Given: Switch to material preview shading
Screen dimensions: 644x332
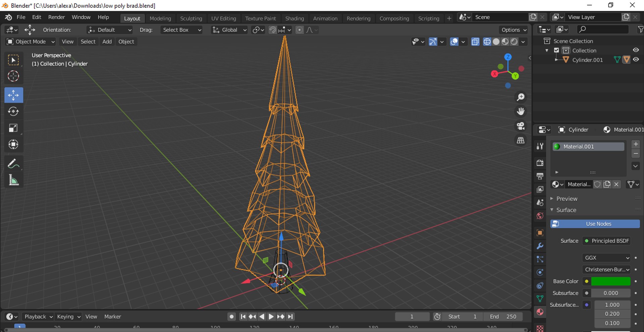Looking at the screenshot, I should point(505,42).
